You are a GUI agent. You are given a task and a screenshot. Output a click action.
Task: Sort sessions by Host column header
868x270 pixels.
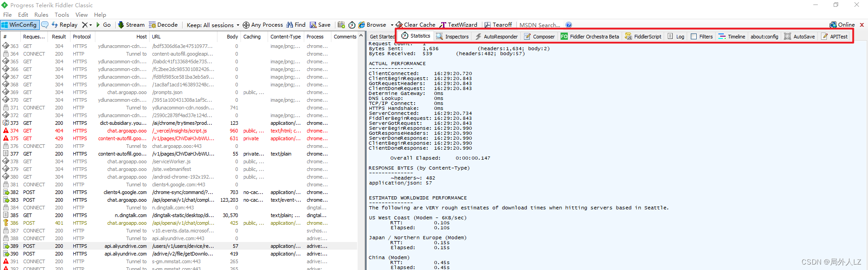(123, 37)
